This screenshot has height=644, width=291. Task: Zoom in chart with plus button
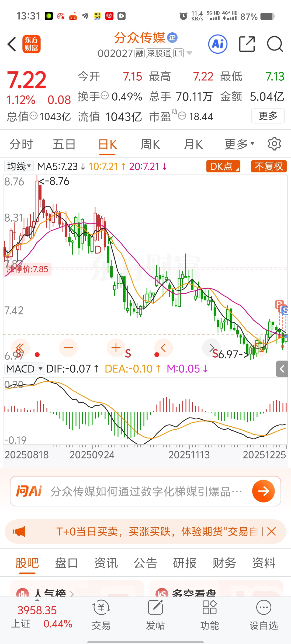pyautogui.click(x=116, y=348)
